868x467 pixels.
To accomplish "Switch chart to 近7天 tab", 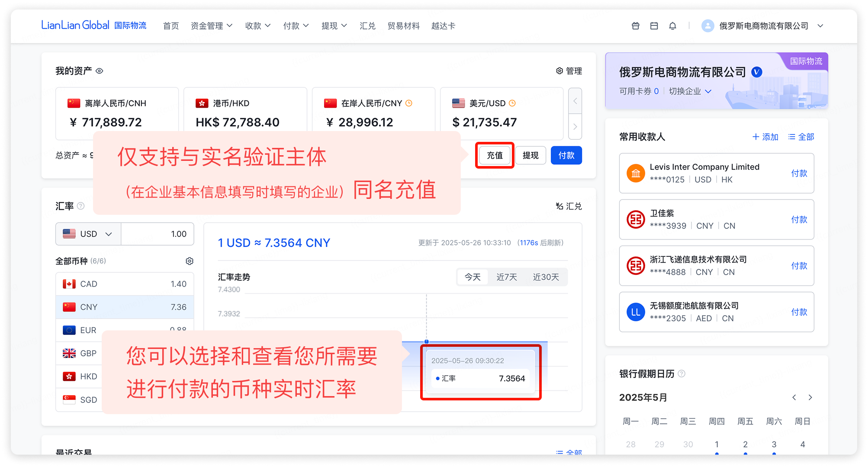I will (506, 277).
